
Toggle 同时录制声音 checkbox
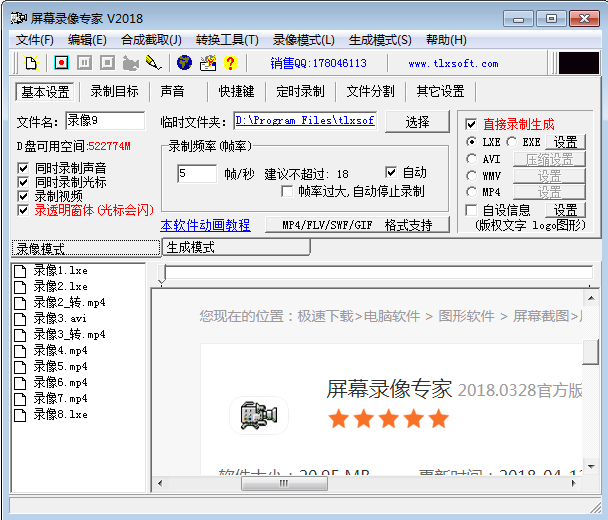coord(23,168)
